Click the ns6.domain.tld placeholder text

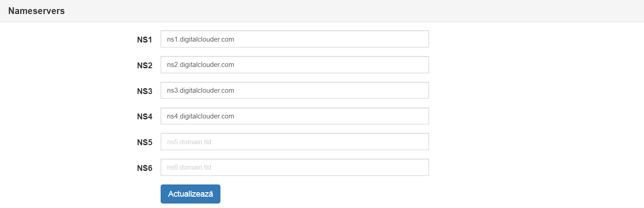pos(189,168)
